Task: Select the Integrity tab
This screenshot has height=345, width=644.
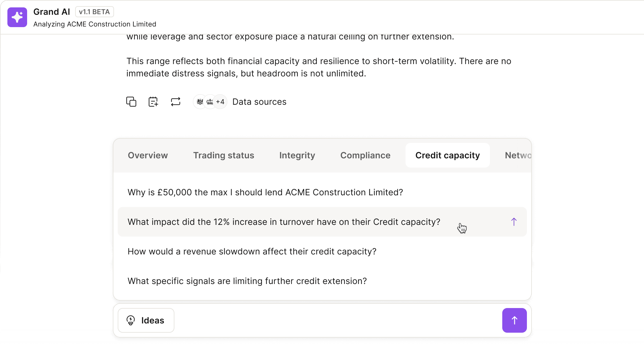Action: pyautogui.click(x=297, y=155)
